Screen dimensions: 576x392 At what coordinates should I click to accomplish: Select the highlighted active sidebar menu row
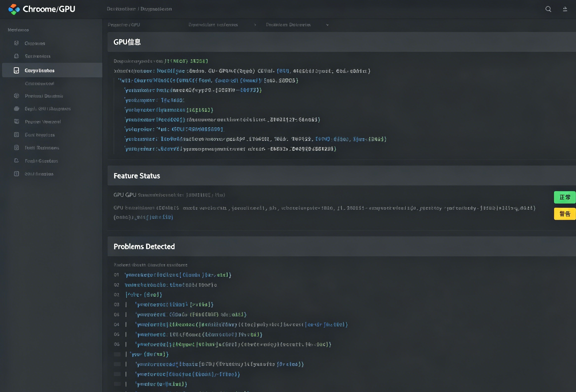(x=52, y=70)
